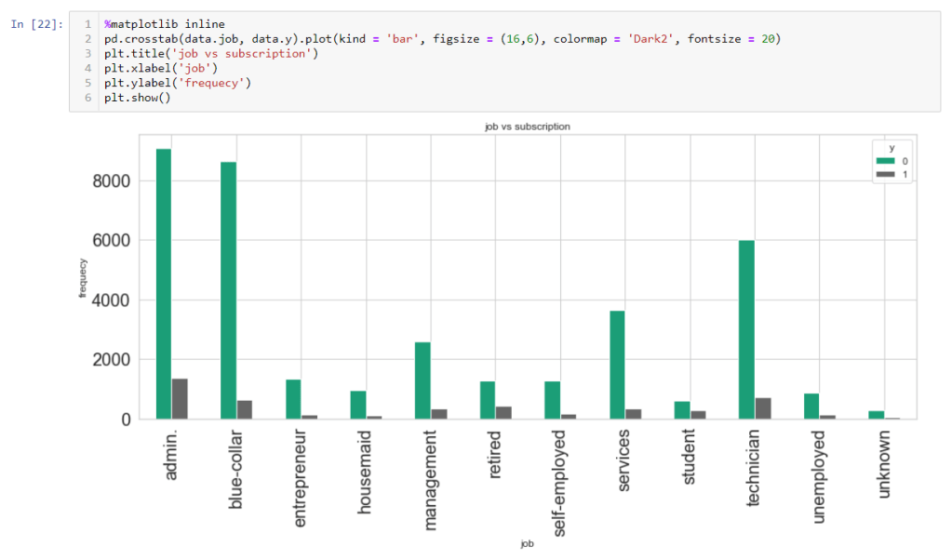Click the green blue-collar bar

tap(228, 290)
